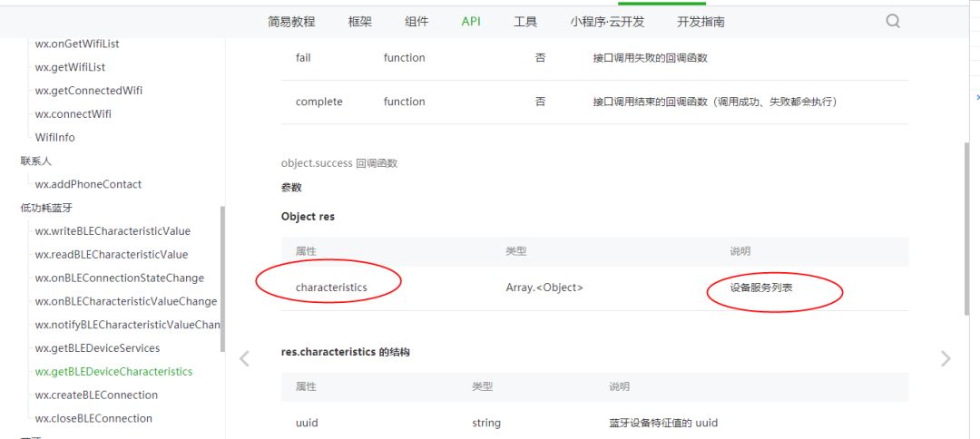
Task: Open wx.connectWifi sidebar link
Action: pyautogui.click(x=73, y=113)
